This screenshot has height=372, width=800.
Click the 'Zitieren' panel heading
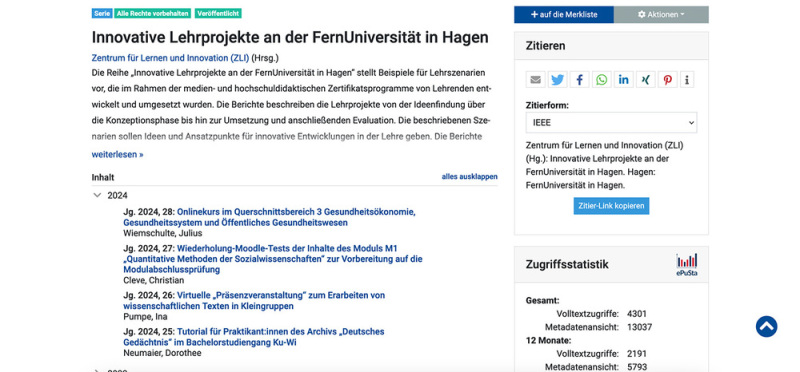[x=545, y=46]
